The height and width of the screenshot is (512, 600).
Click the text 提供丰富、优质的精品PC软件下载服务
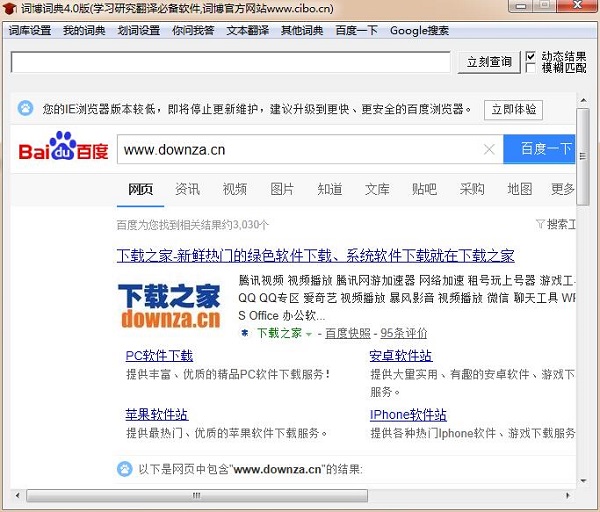(228, 374)
